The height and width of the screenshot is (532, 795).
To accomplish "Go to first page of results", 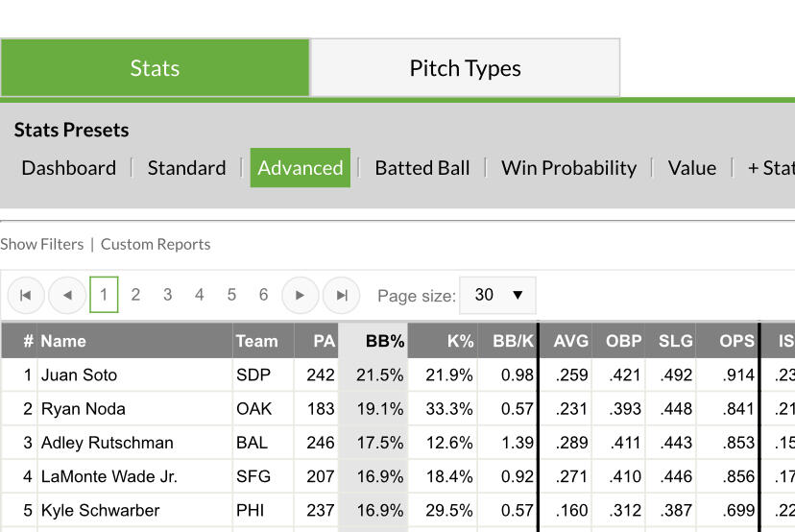I will 26,296.
